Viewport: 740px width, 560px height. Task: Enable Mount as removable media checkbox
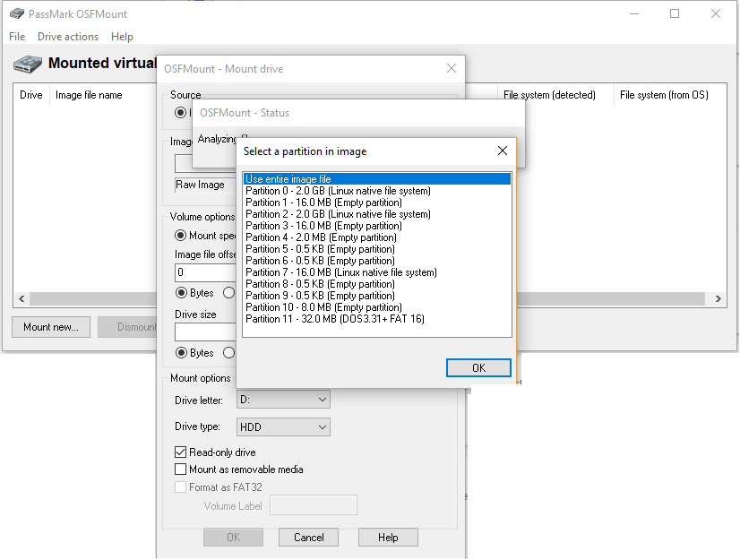[x=180, y=469]
